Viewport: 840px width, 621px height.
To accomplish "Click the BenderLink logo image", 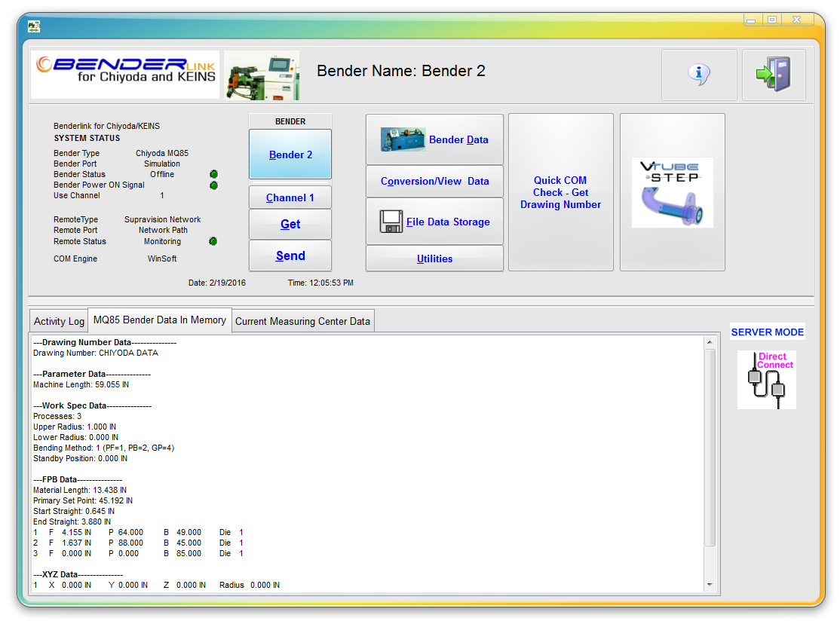I will coord(125,75).
